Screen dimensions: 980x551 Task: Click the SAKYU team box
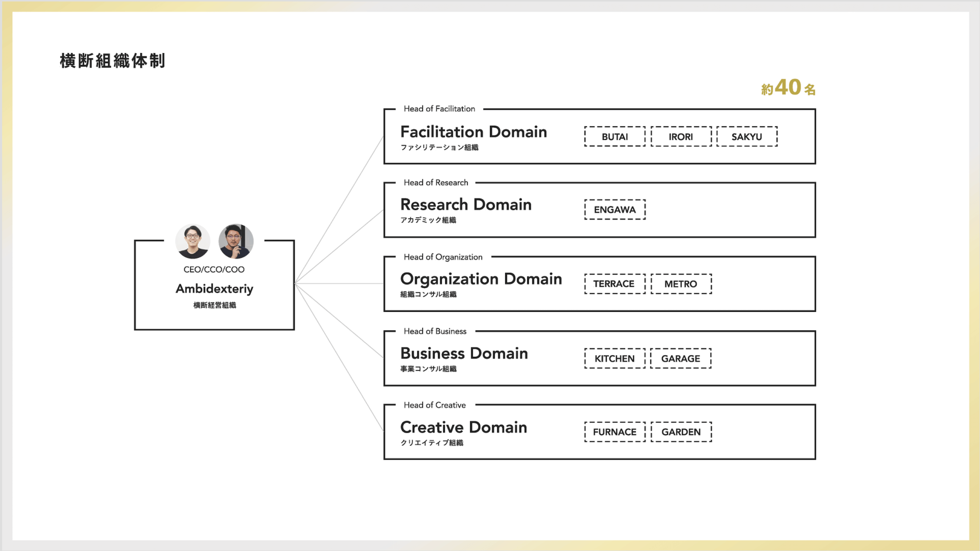pyautogui.click(x=747, y=136)
